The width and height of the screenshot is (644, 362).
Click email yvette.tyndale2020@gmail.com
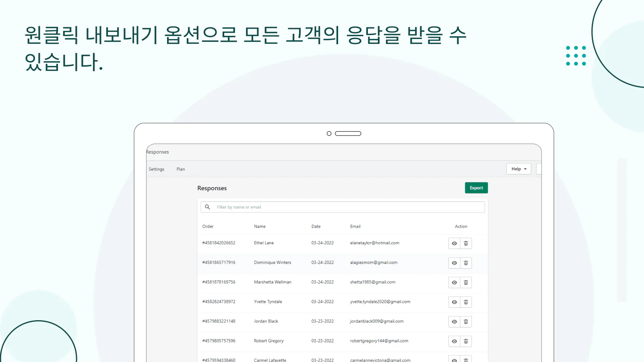point(380,302)
